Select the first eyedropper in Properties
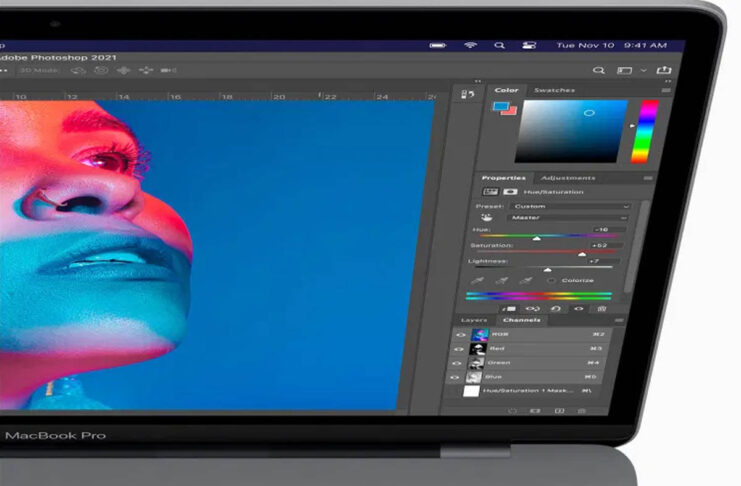The image size is (741, 486). [x=477, y=281]
